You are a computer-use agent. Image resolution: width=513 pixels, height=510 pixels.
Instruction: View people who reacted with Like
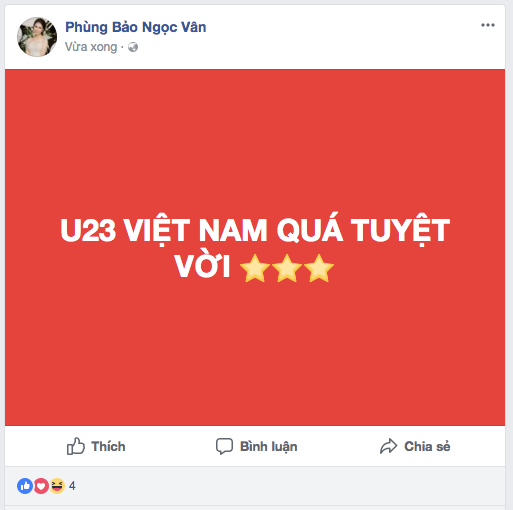pos(25,486)
